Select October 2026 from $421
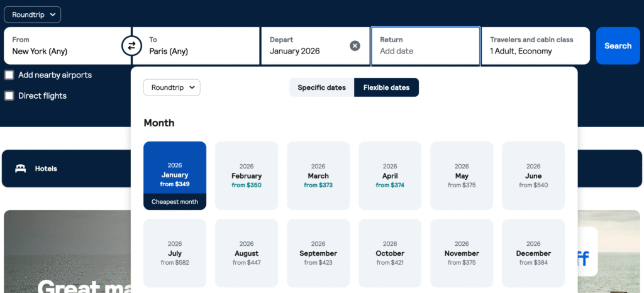 pos(390,253)
